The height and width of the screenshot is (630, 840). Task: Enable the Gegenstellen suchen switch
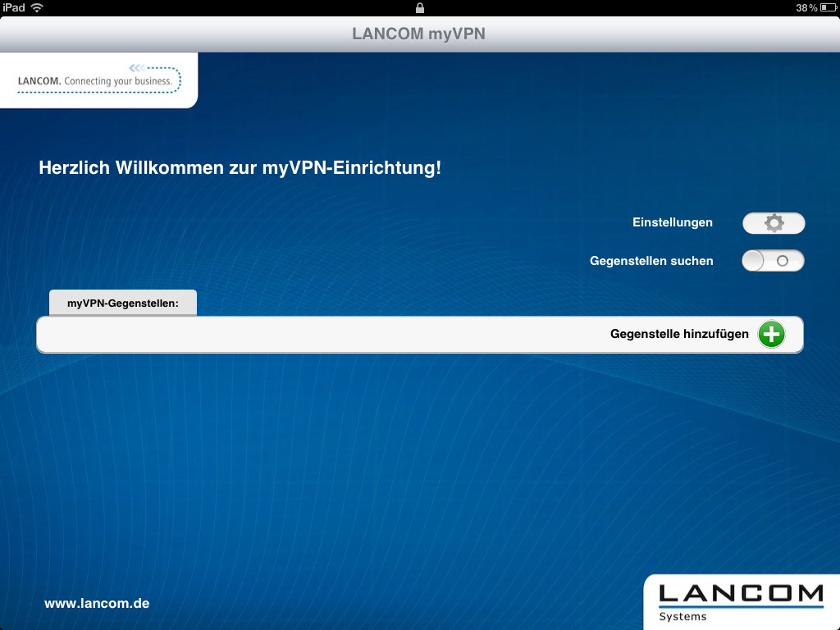tap(773, 261)
